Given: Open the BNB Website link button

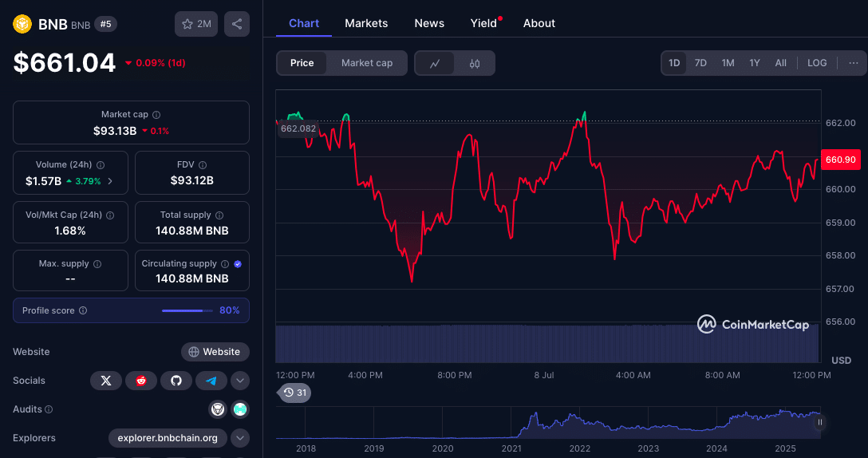Looking at the screenshot, I should click(x=215, y=352).
